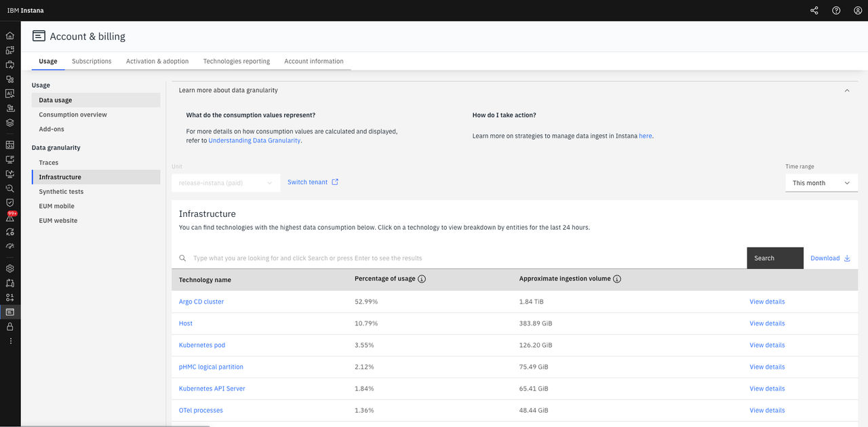868x427 pixels.
Task: Open the Time range dropdown
Action: (x=821, y=183)
